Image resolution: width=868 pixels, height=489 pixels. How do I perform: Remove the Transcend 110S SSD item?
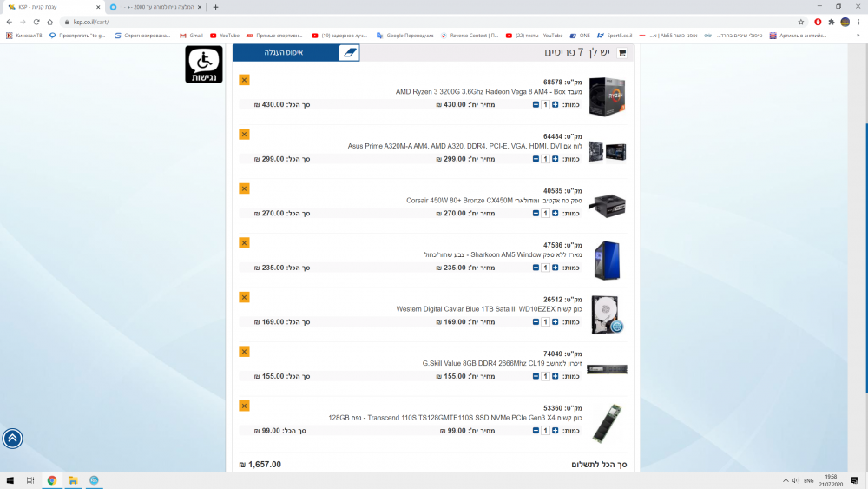pyautogui.click(x=244, y=406)
